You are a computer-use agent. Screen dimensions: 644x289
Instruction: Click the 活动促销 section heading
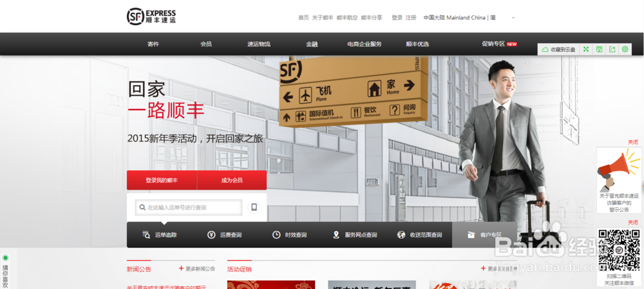coord(240,269)
